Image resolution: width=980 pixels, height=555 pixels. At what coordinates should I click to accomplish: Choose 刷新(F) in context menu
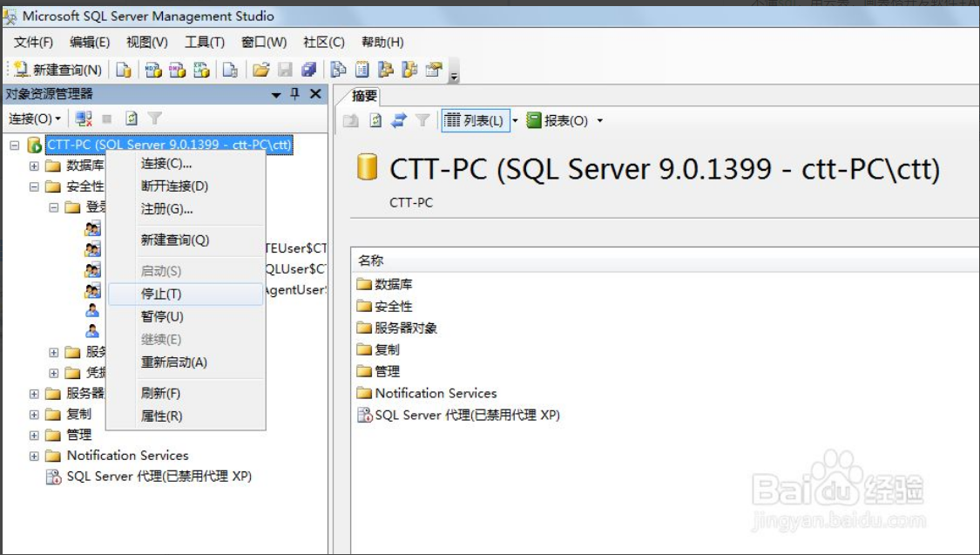(x=186, y=393)
